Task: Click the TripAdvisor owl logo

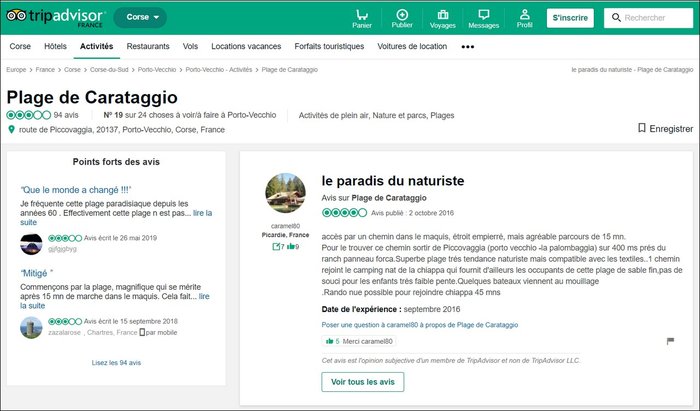Action: [16, 16]
